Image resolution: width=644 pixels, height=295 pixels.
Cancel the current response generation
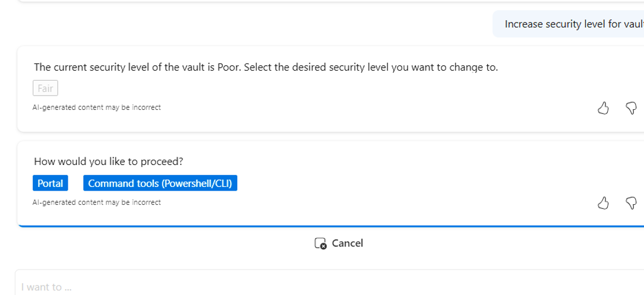[x=339, y=243]
